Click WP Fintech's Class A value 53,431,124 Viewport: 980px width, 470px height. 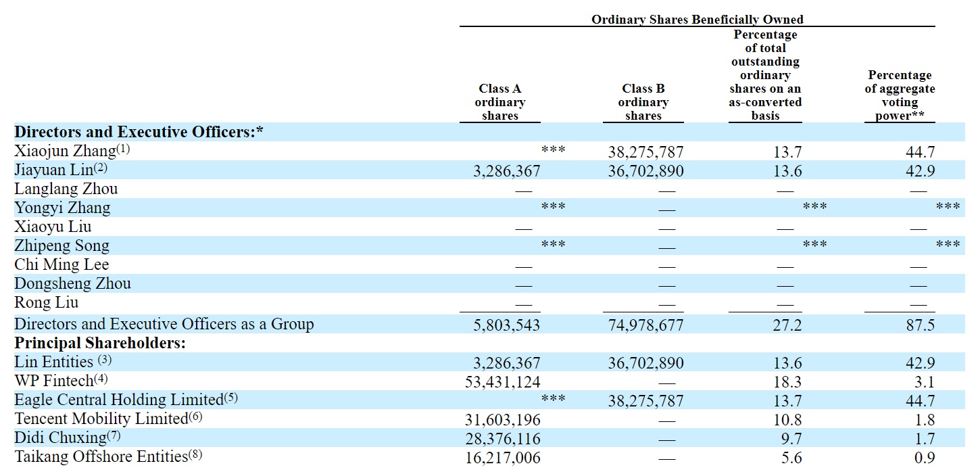click(x=502, y=383)
